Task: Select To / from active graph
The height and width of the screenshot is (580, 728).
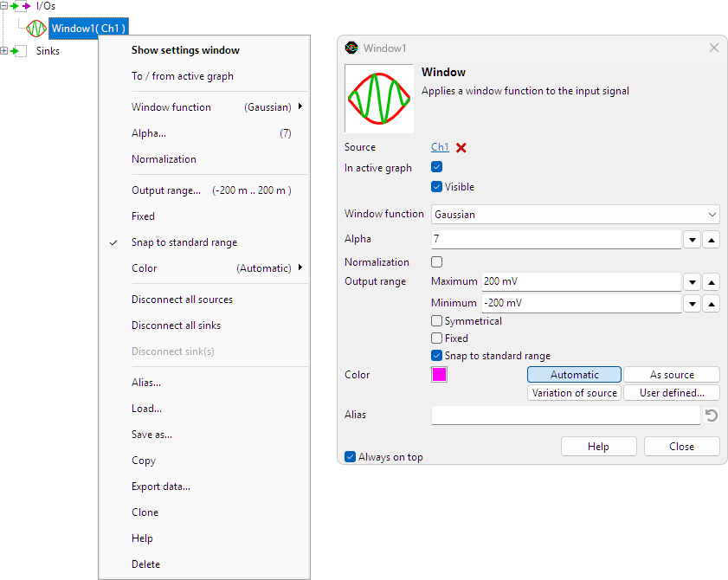Action: click(204, 76)
